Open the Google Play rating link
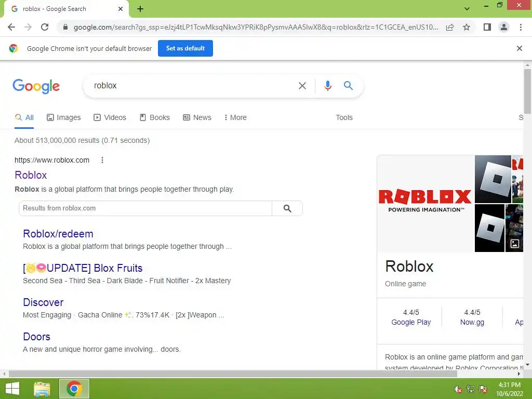This screenshot has height=399, width=532. pos(411,322)
